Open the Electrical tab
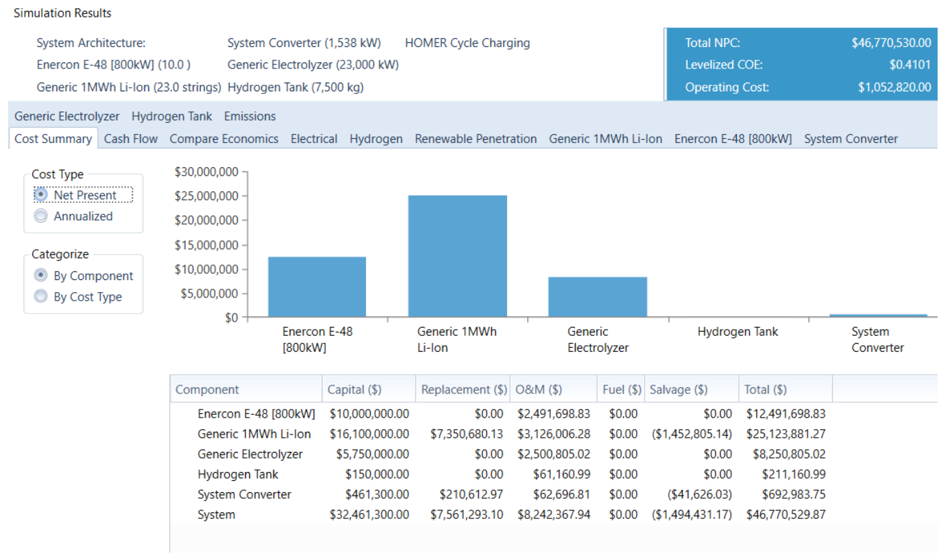The image size is (945, 560). click(314, 138)
